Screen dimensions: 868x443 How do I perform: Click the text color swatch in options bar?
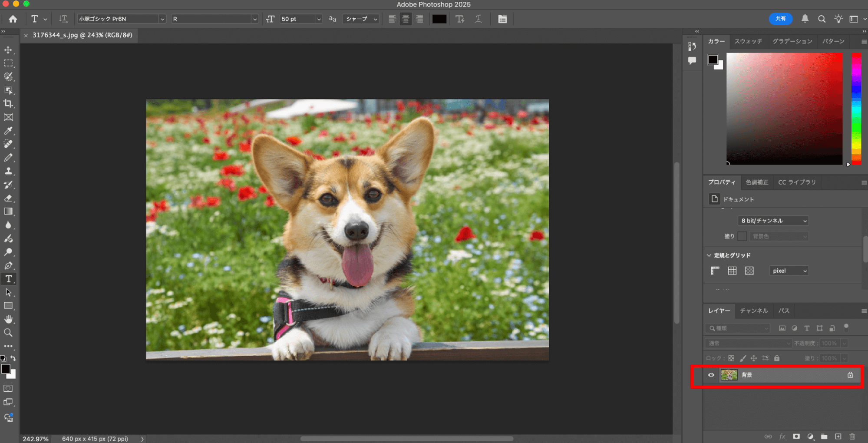439,19
